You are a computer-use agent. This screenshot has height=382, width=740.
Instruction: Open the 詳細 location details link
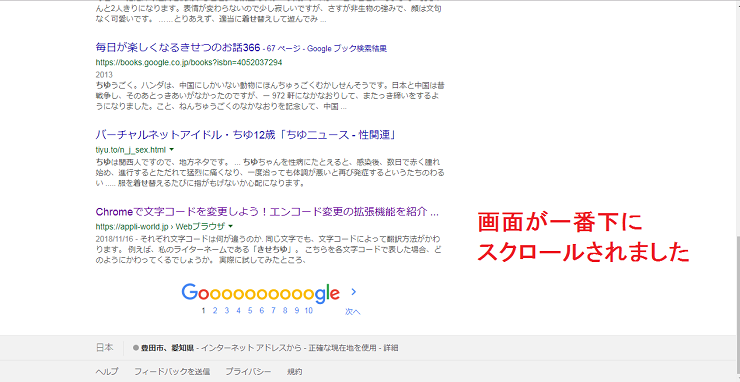[391, 348]
